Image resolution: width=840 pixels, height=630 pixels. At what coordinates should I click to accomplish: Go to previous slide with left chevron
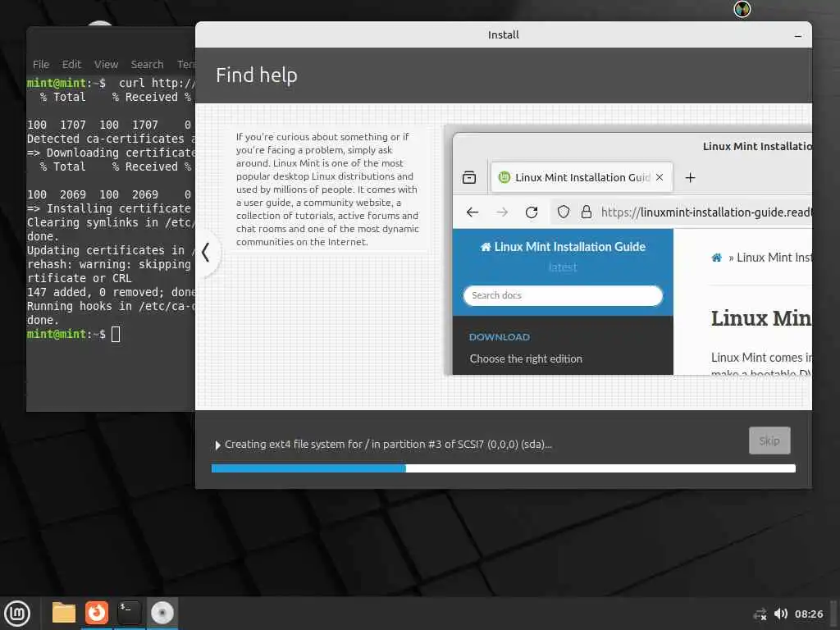(206, 253)
